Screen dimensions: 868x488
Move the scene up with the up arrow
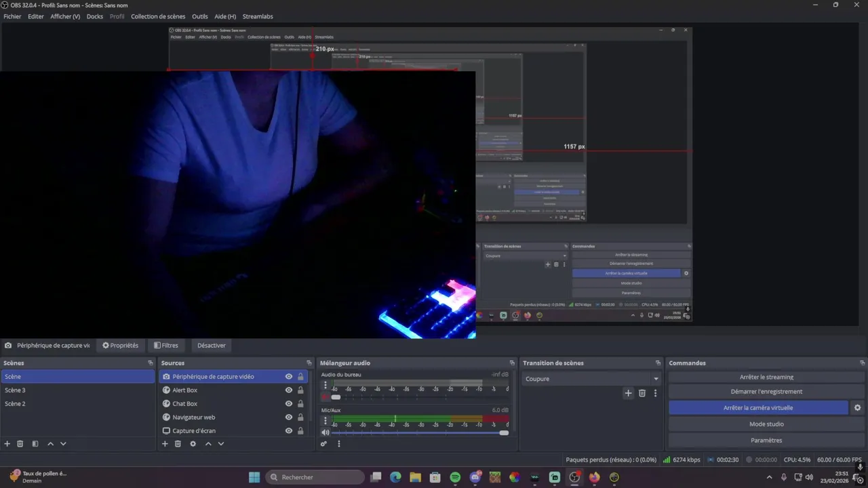point(50,444)
